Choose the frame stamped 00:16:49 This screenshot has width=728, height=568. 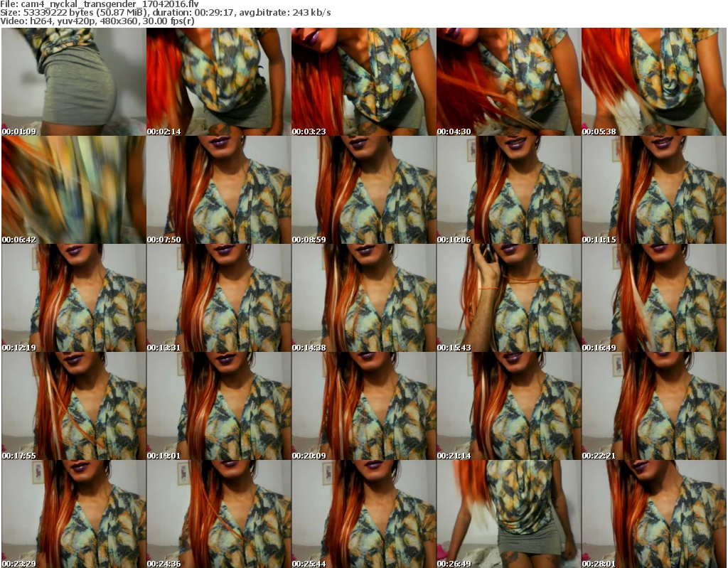pos(654,298)
